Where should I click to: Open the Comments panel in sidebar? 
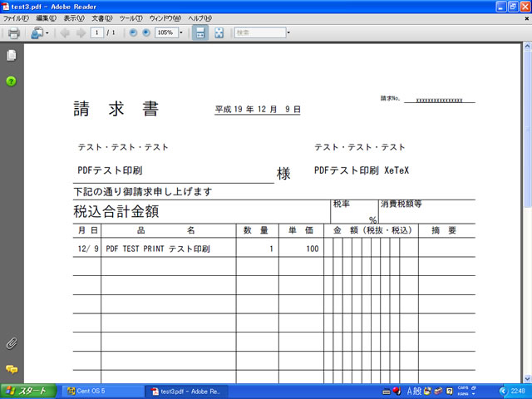12,368
